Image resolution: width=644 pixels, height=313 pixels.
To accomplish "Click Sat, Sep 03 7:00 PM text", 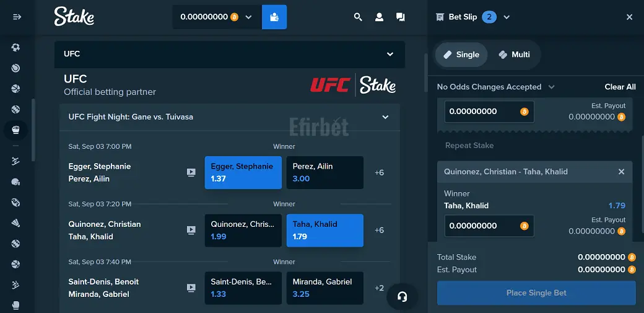I will [100, 146].
